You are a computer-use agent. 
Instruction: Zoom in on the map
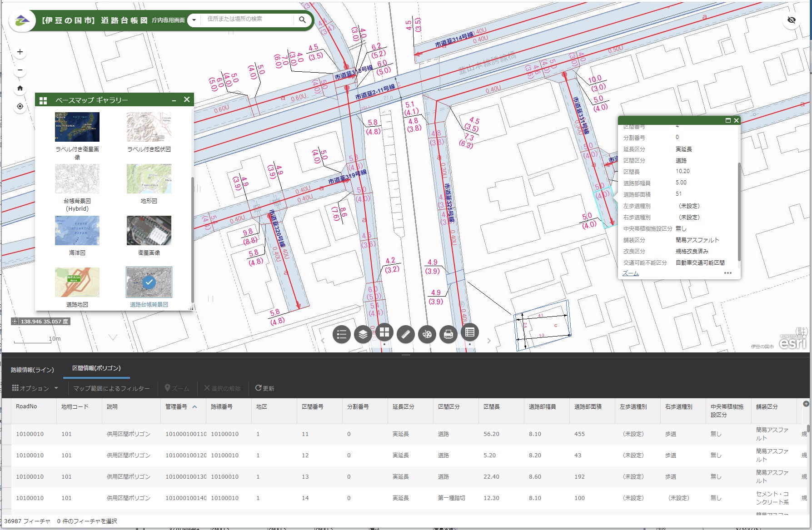[20, 52]
